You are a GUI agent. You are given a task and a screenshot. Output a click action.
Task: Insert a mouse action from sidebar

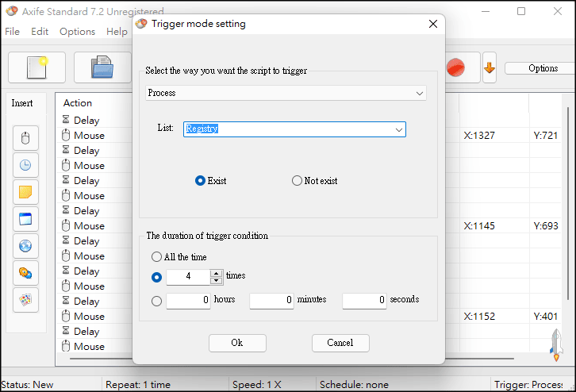(x=25, y=138)
